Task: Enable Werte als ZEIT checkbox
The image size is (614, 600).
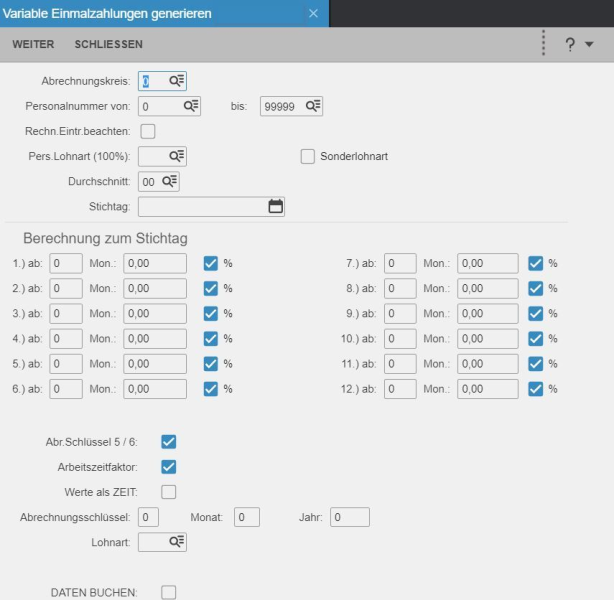Action: click(169, 492)
